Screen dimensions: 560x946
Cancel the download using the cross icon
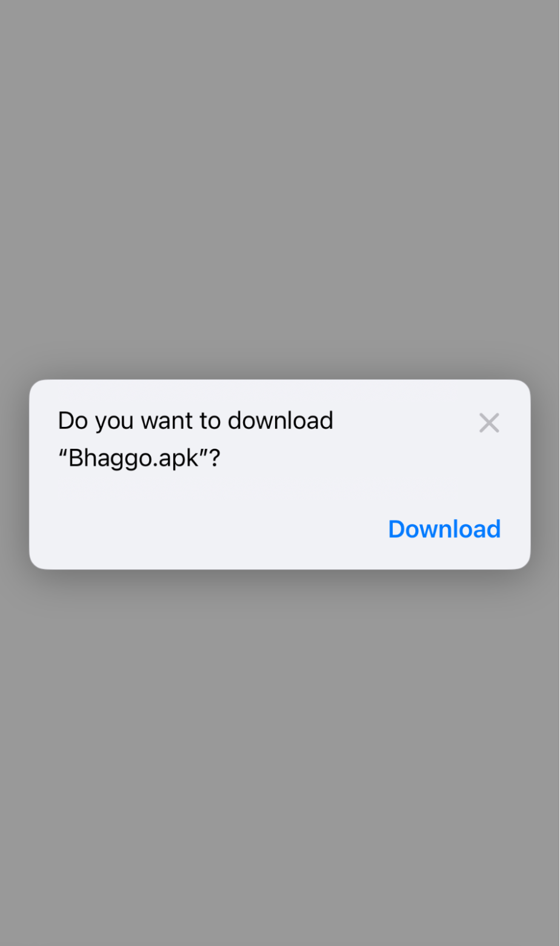click(489, 423)
